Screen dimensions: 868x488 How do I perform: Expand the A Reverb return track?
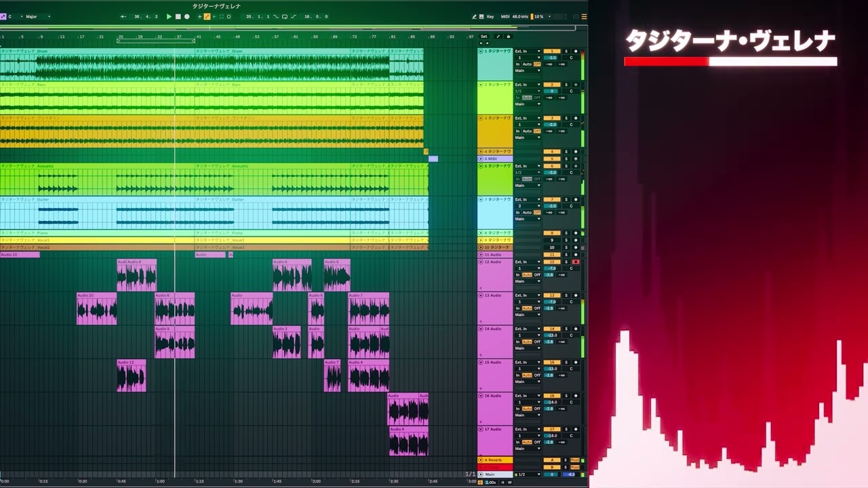tap(481, 460)
